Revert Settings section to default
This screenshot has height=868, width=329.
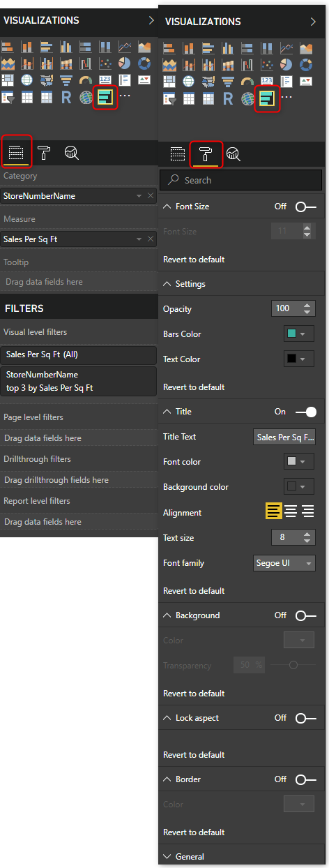(x=194, y=387)
